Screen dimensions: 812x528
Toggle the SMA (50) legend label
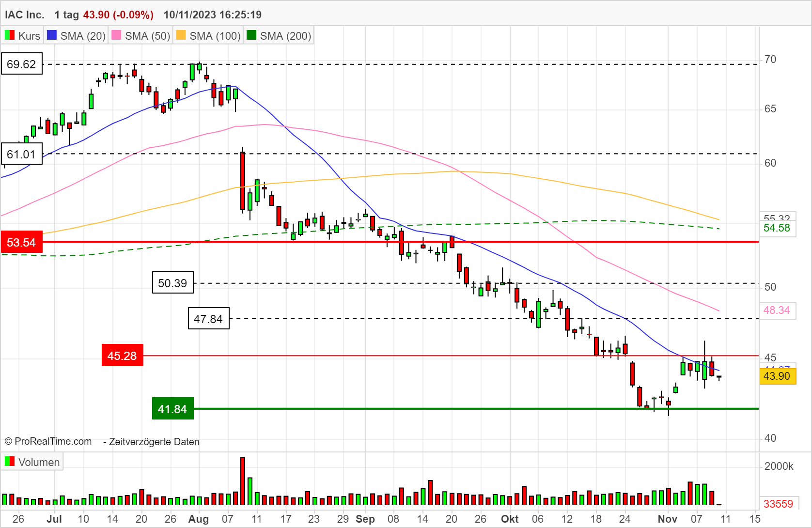147,36
